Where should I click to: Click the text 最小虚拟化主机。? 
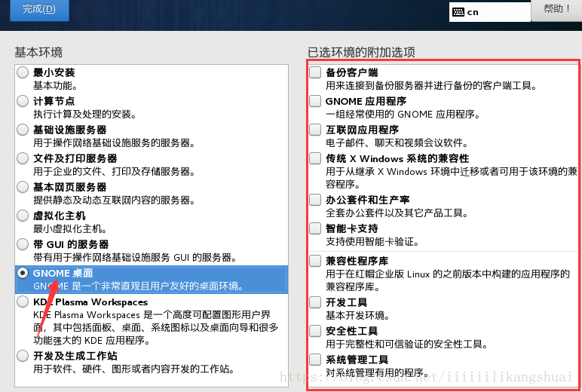70,228
